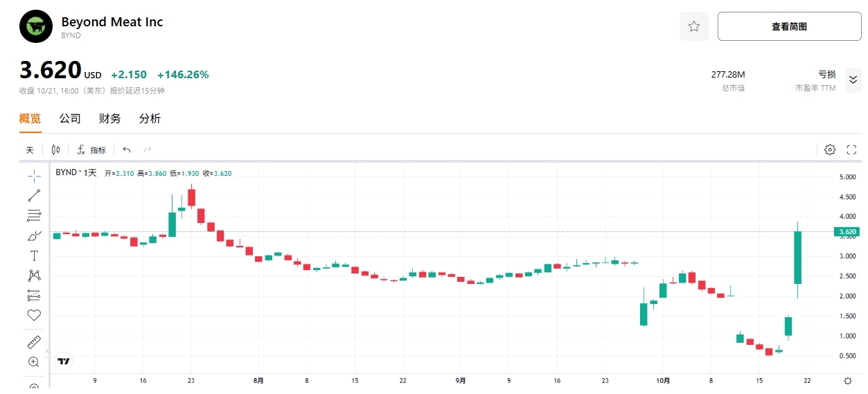
Task: Expand more stock details chevron
Action: [853, 80]
